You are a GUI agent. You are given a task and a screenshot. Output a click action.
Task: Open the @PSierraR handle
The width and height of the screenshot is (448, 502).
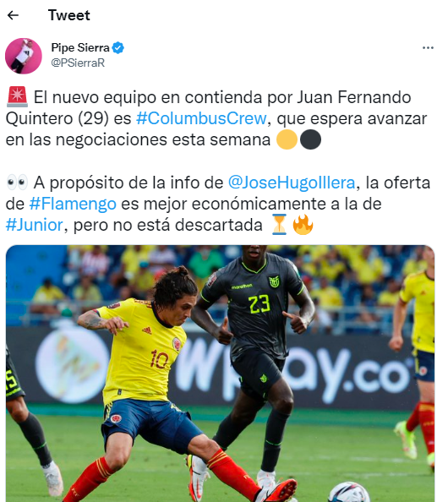pos(78,63)
